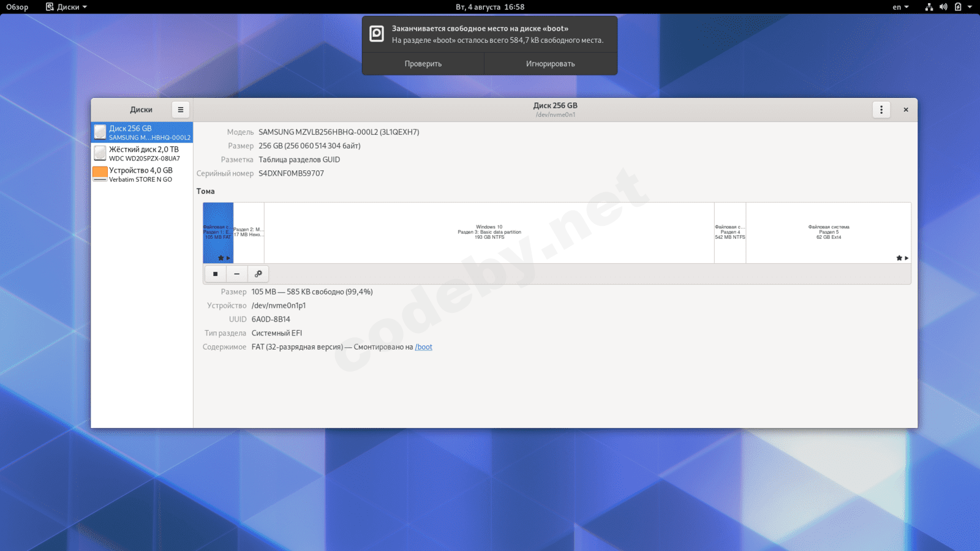The width and height of the screenshot is (980, 551).
Task: Open additional partition options gears button
Action: [258, 274]
